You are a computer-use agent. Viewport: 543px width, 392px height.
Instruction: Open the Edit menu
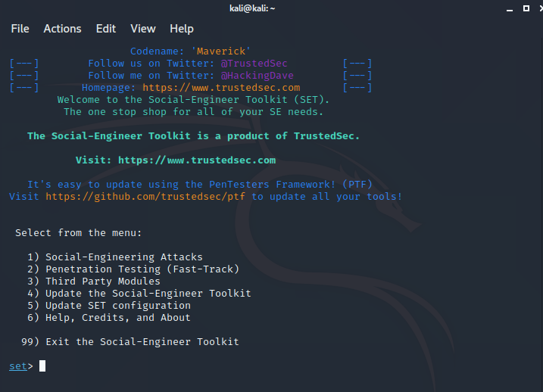[x=105, y=29]
